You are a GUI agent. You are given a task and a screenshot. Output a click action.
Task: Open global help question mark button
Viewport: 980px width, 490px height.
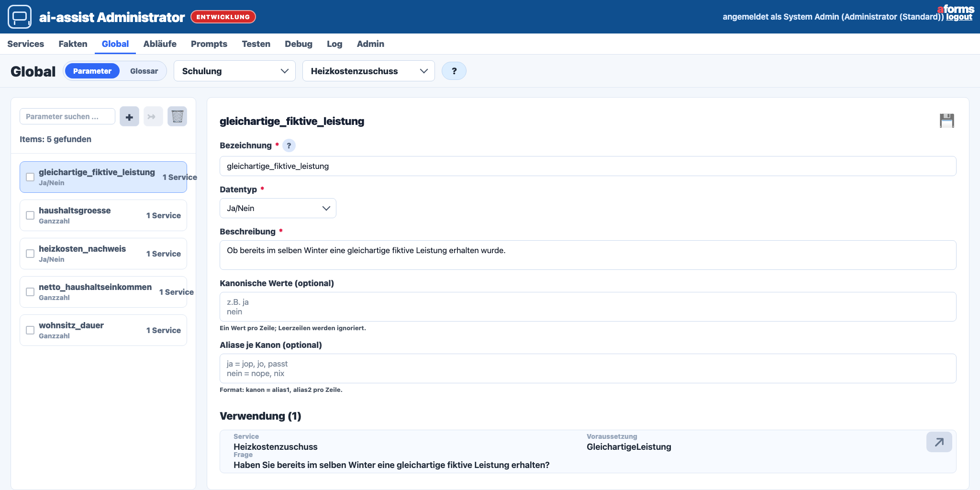pos(454,71)
